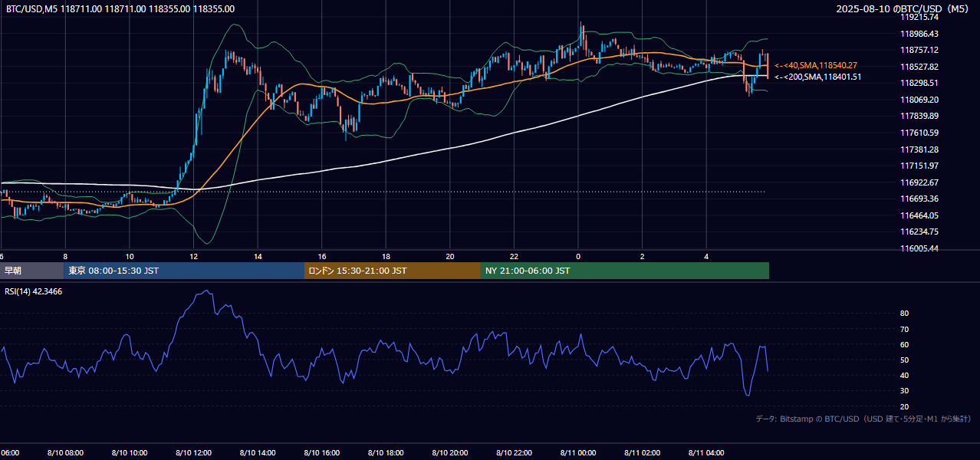980x460 pixels.
Task: Click the bottom date label 8/10 22:00
Action: click(x=514, y=453)
